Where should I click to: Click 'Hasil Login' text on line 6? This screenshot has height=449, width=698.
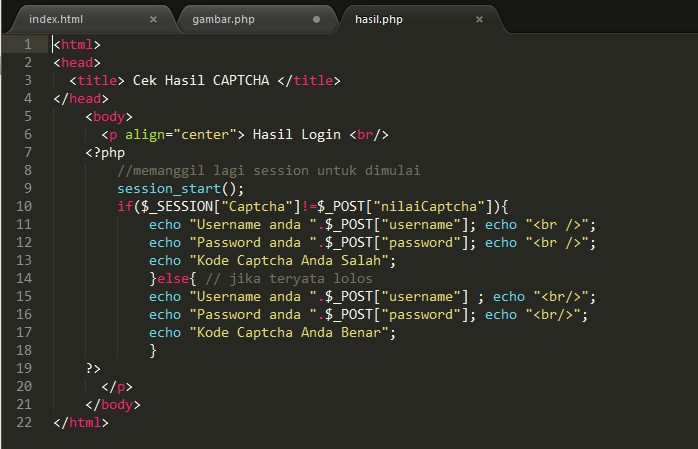point(296,134)
